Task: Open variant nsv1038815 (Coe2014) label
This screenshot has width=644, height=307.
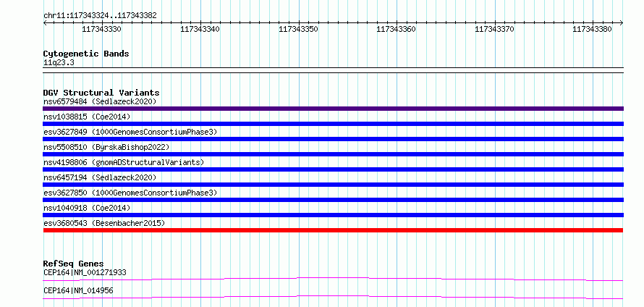Action: pos(87,117)
